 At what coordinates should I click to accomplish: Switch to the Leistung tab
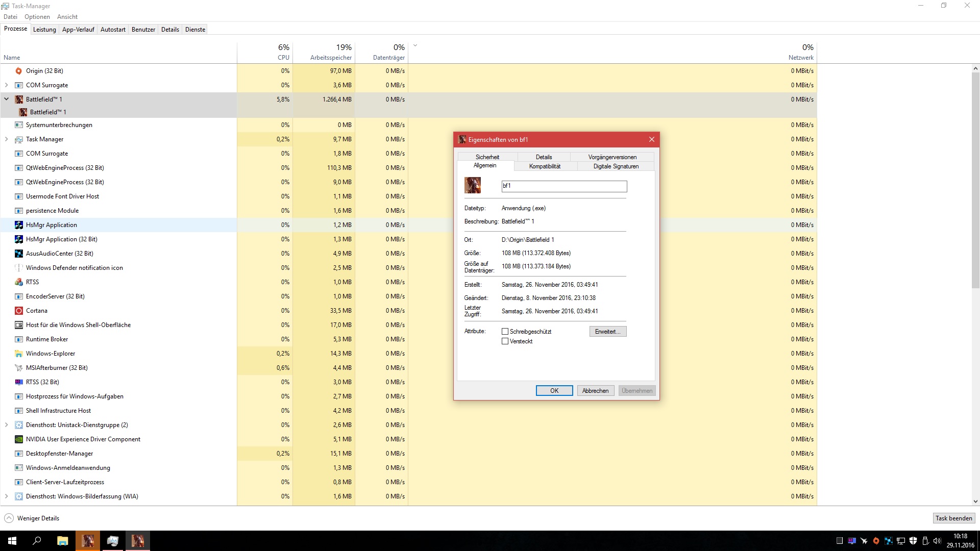click(44, 30)
